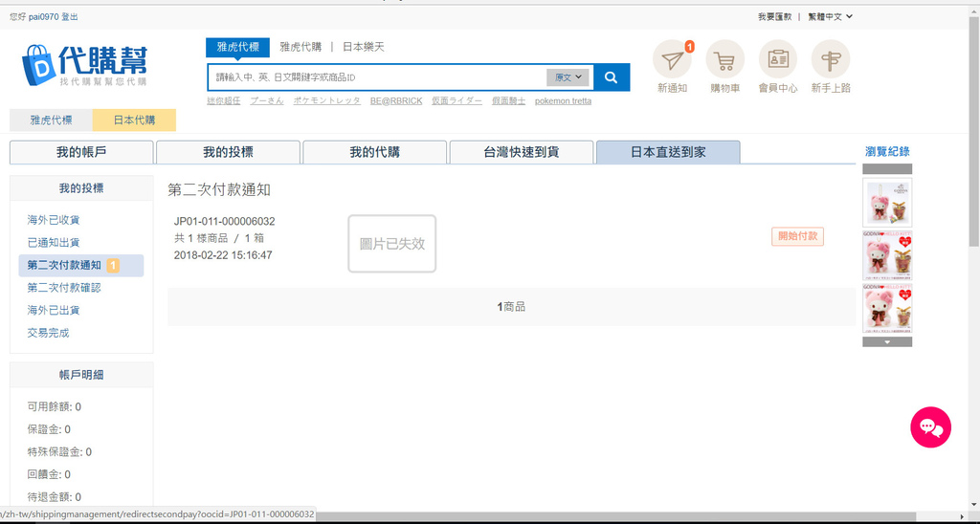Click the プーさん suggested keyword
The height and width of the screenshot is (524, 980).
[x=267, y=101]
